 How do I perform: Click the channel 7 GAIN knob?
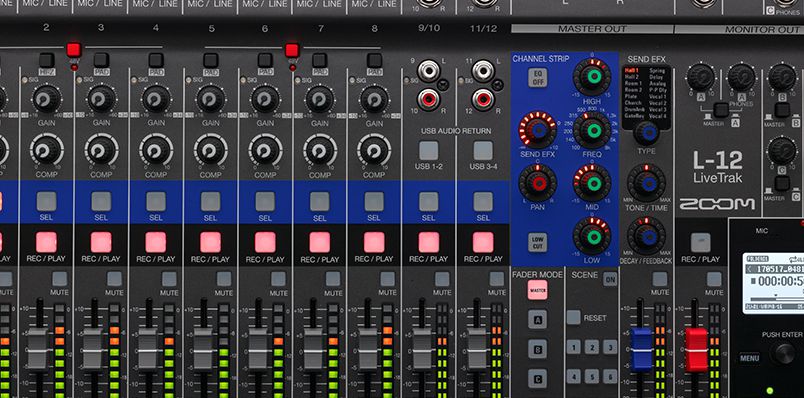tap(319, 99)
